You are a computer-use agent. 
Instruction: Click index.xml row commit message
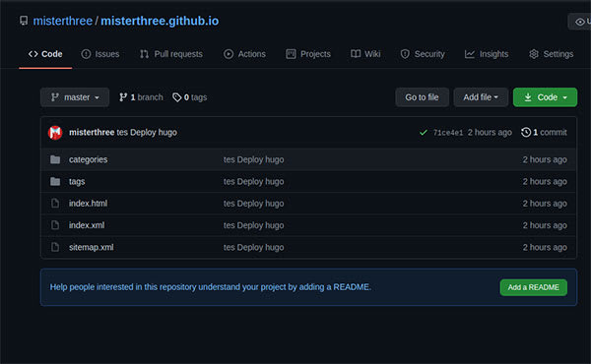tap(254, 225)
